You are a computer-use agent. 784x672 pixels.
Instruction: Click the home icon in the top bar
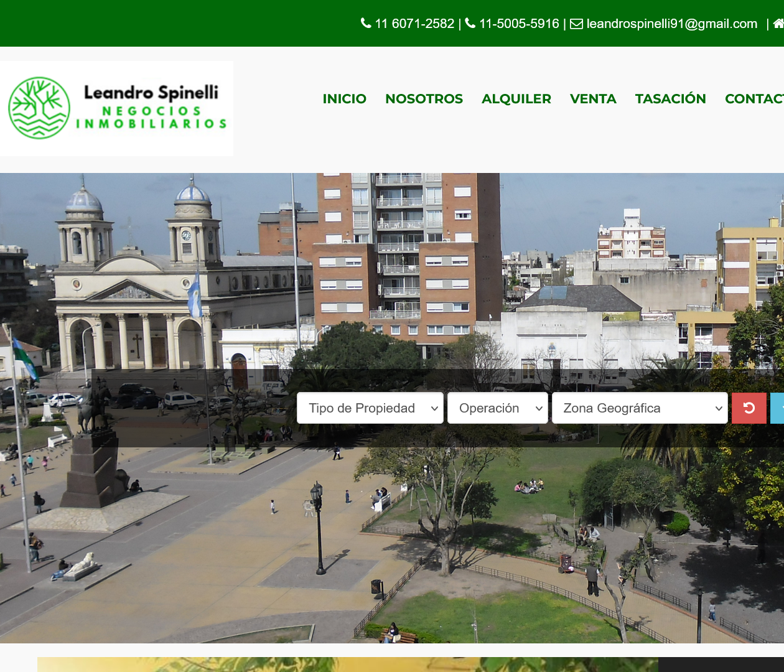point(778,24)
